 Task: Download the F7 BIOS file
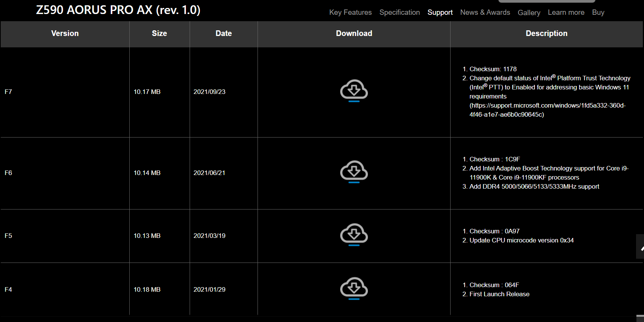click(x=354, y=91)
